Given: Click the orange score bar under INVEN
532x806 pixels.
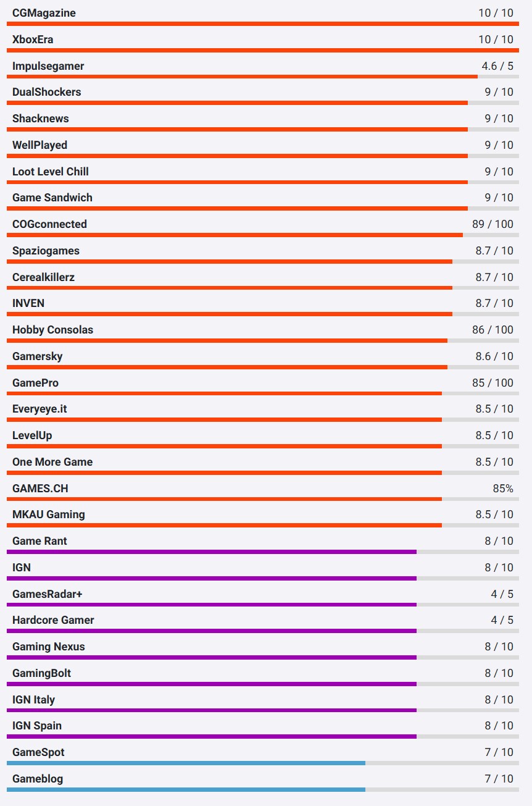Looking at the screenshot, I should pyautogui.click(x=230, y=314).
